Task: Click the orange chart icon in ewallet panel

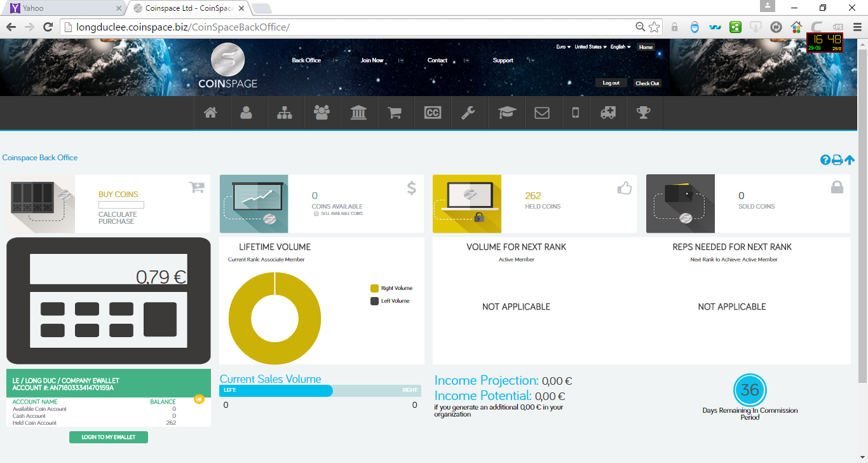Action: coord(199,399)
